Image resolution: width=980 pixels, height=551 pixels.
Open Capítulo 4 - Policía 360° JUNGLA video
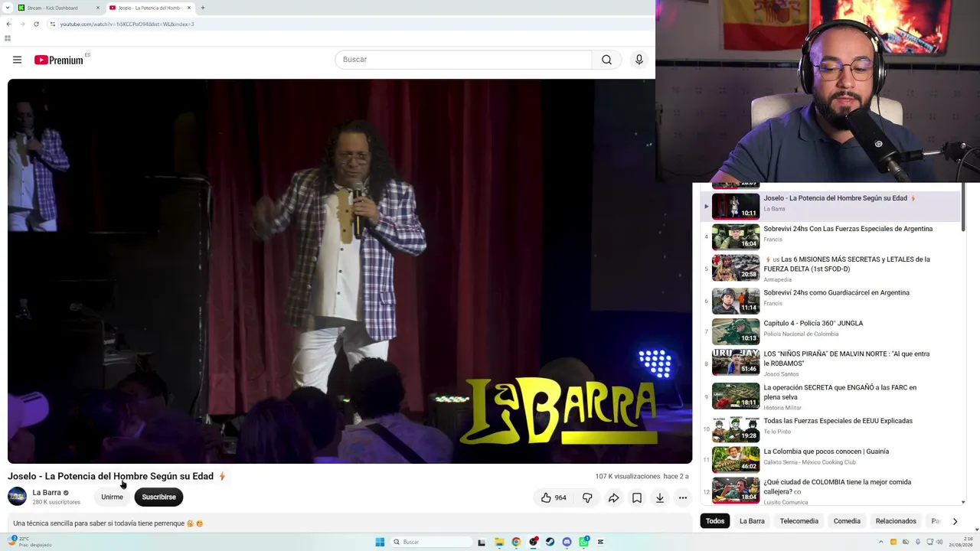point(813,324)
